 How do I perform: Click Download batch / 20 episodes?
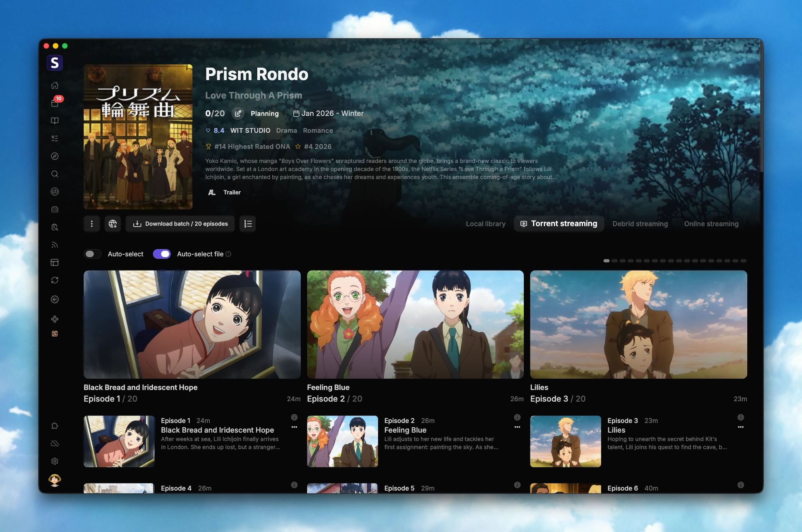coord(180,224)
